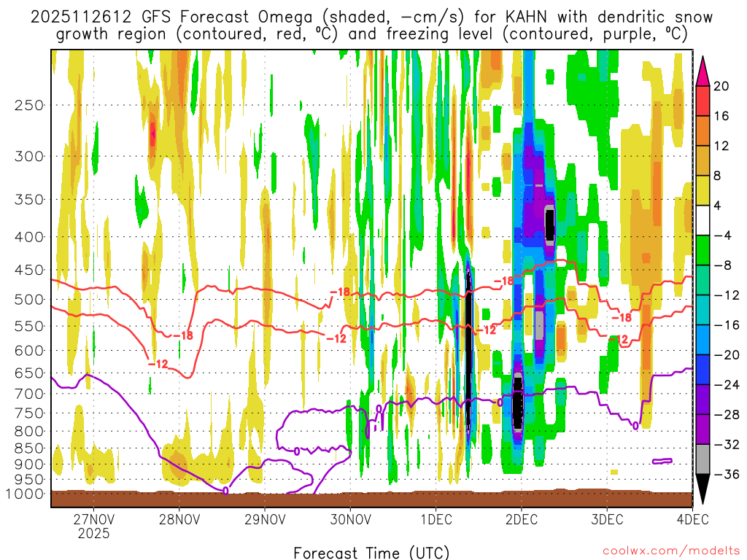Click the white colorbar segment between -4 and 4
The image size is (747, 560).
tap(703, 220)
